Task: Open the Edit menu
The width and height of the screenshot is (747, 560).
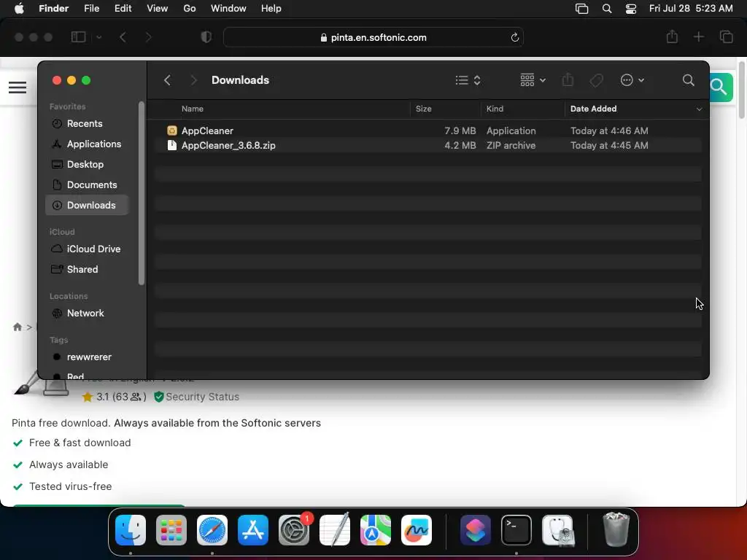Action: (123, 8)
